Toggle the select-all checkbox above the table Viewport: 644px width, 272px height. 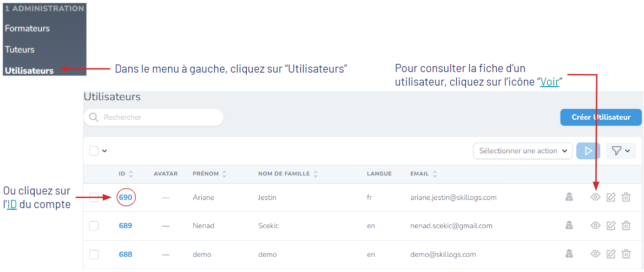click(94, 151)
